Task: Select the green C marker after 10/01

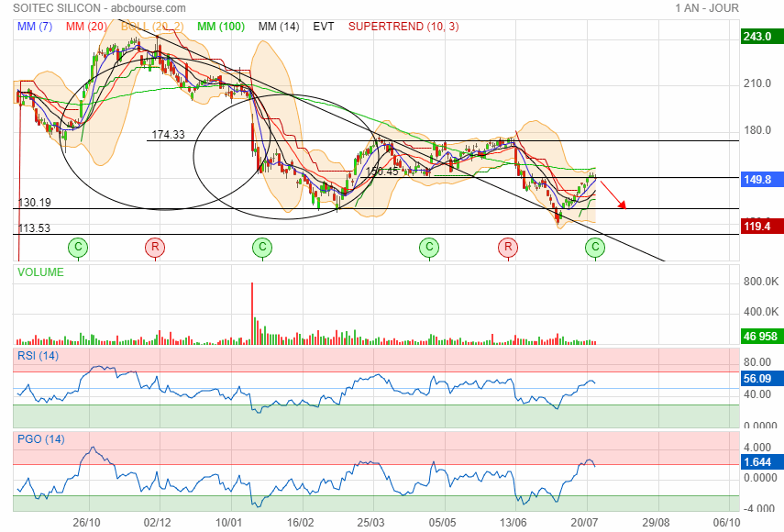Action: click(262, 247)
